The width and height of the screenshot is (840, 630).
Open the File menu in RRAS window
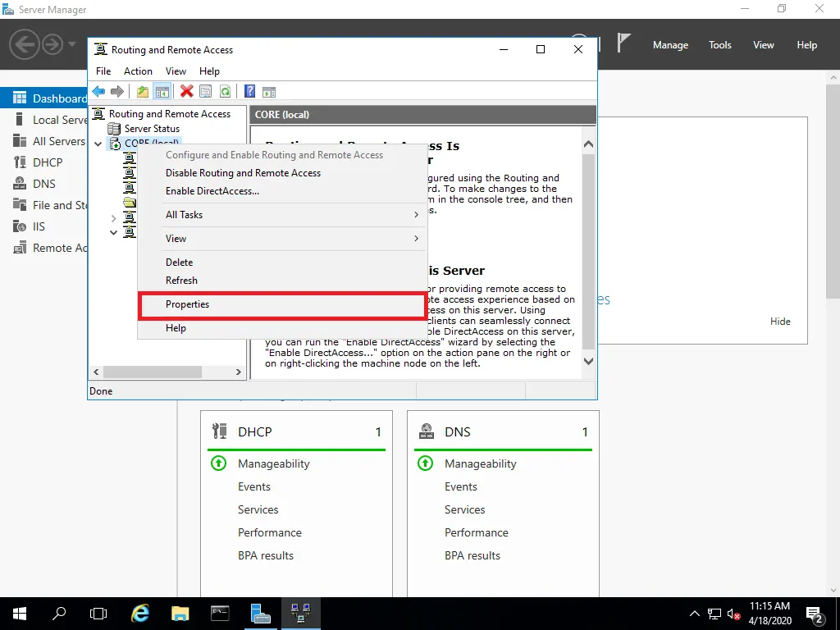coord(103,71)
